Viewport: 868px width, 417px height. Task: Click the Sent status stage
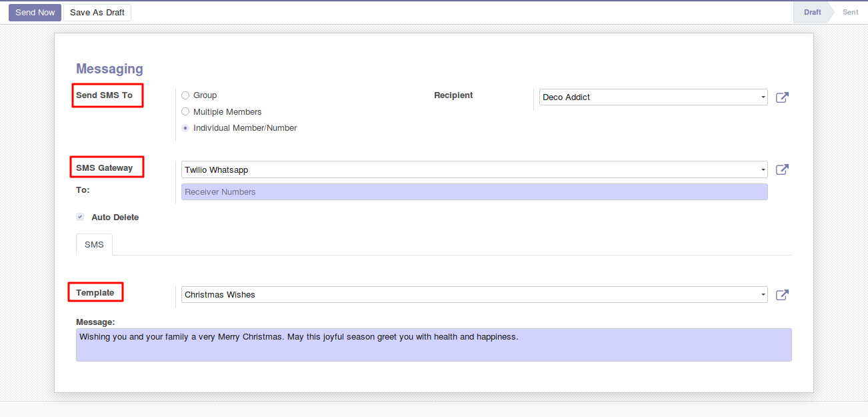coord(850,12)
